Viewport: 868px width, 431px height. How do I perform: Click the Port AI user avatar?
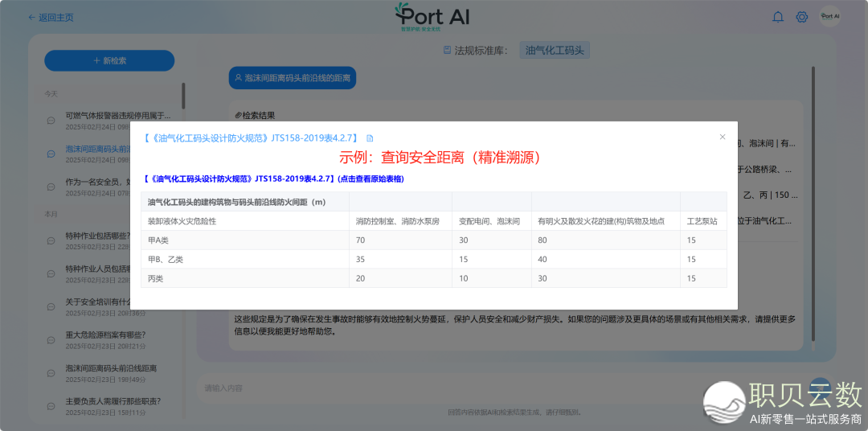coord(829,16)
